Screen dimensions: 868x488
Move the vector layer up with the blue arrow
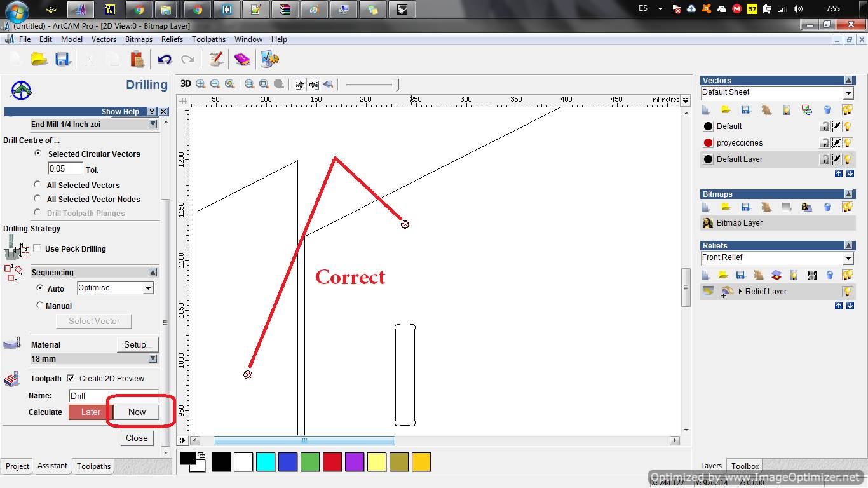click(x=839, y=173)
